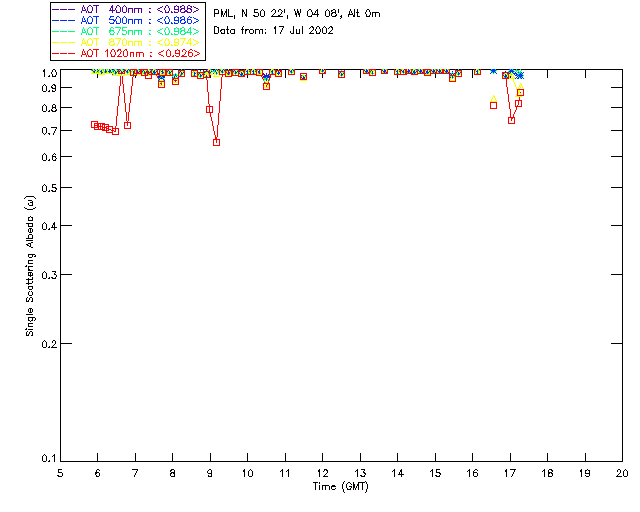The image size is (640, 512).
Task: Click the 'Time (GMT)' x-axis title
Action: point(340,487)
